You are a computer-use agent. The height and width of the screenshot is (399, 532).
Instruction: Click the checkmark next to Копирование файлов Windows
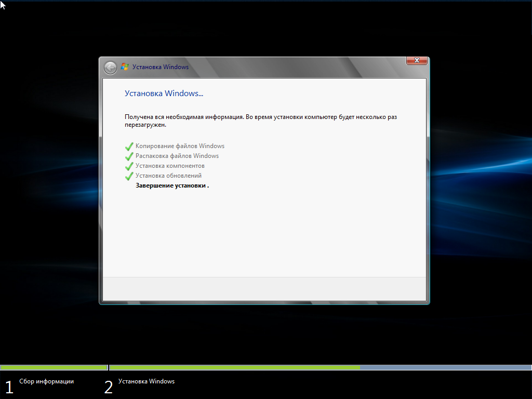[x=129, y=146]
